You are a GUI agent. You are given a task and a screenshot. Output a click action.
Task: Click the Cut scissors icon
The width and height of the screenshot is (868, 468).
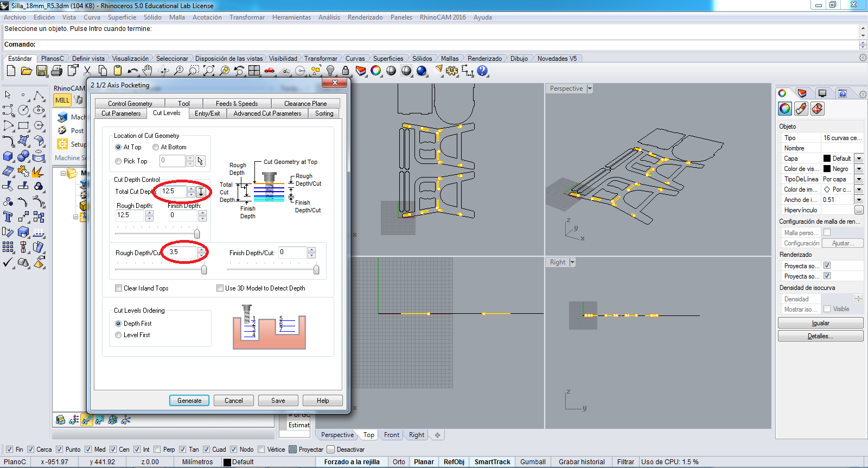tap(87, 71)
